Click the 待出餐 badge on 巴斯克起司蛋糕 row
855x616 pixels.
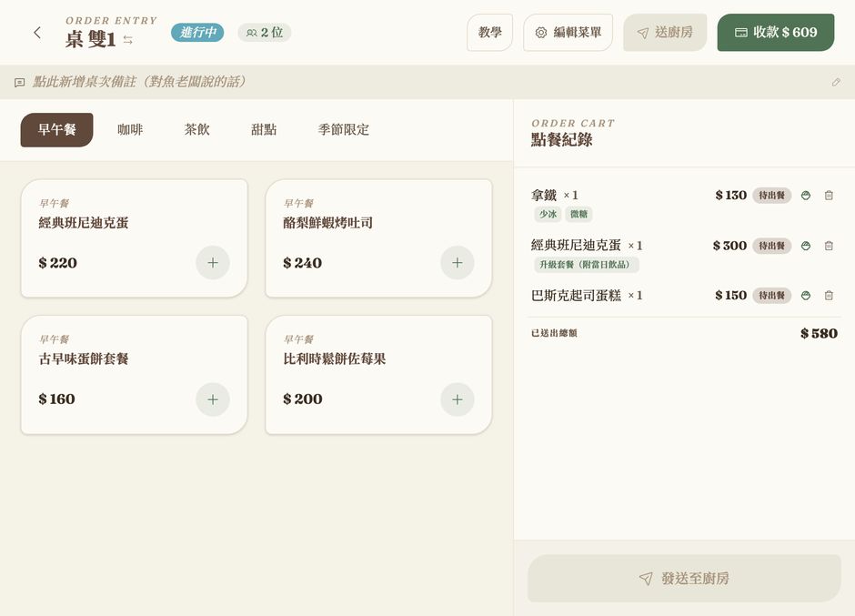pos(771,296)
